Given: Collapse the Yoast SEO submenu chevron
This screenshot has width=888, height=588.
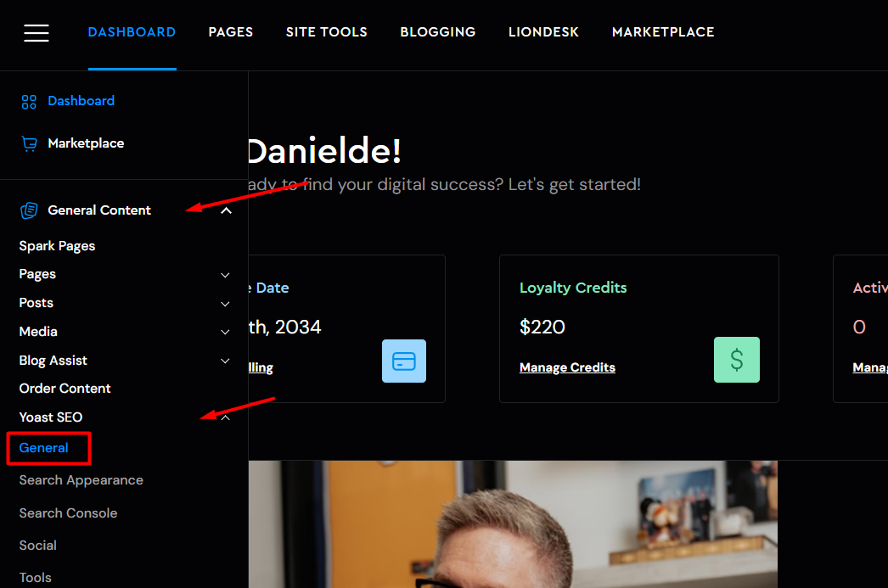Looking at the screenshot, I should point(226,417).
